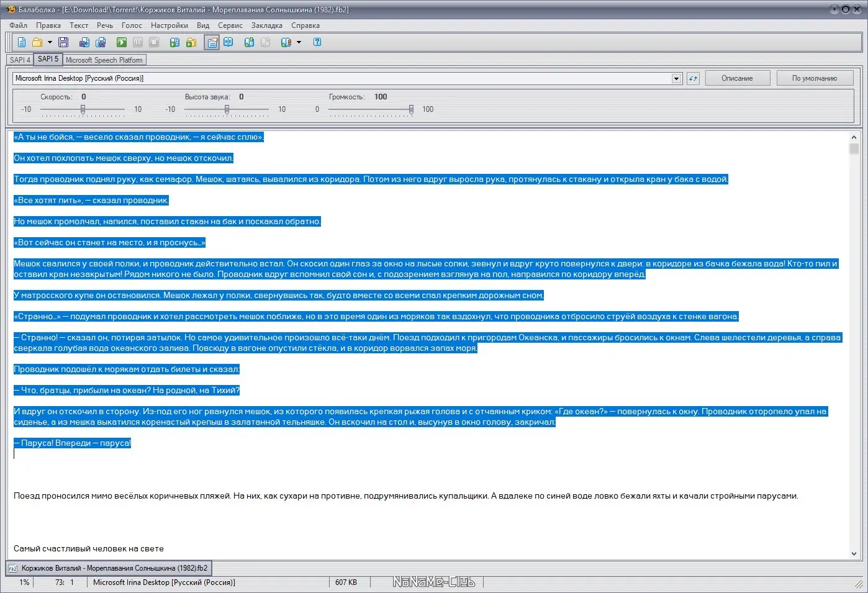Click the book icon with green plus
The image size is (868, 593).
click(249, 42)
